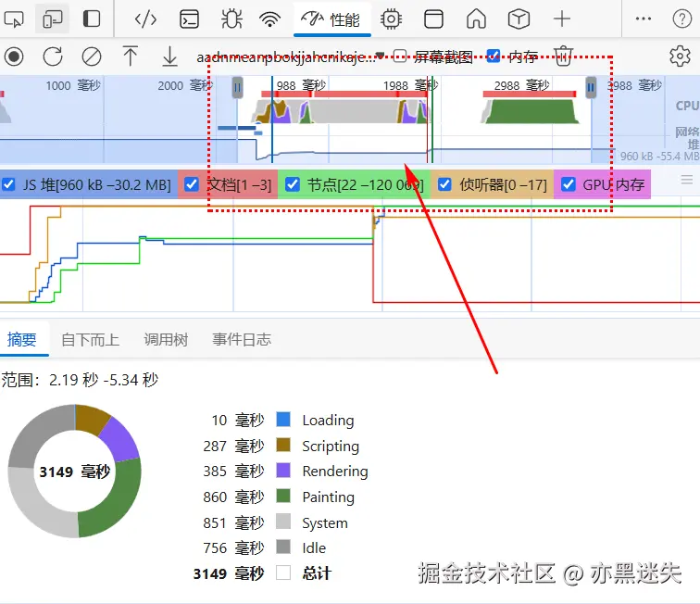Viewport: 700px width, 604px height.
Task: Reload page and record profile
Action: pos(53,57)
